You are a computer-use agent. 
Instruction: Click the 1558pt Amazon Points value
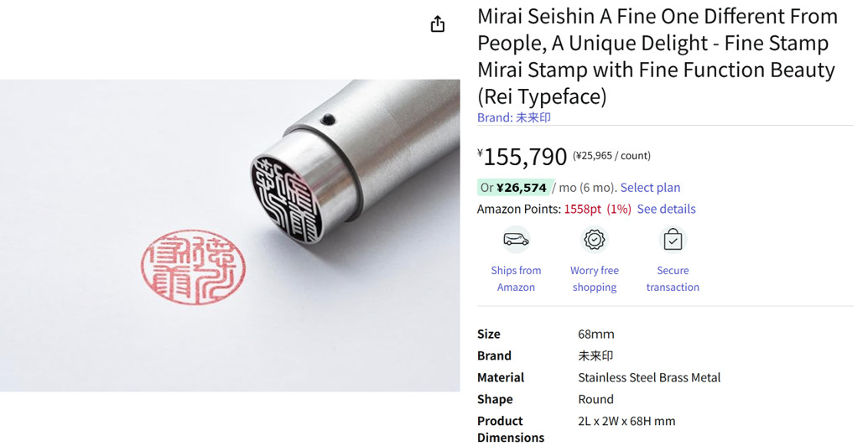[x=582, y=210]
